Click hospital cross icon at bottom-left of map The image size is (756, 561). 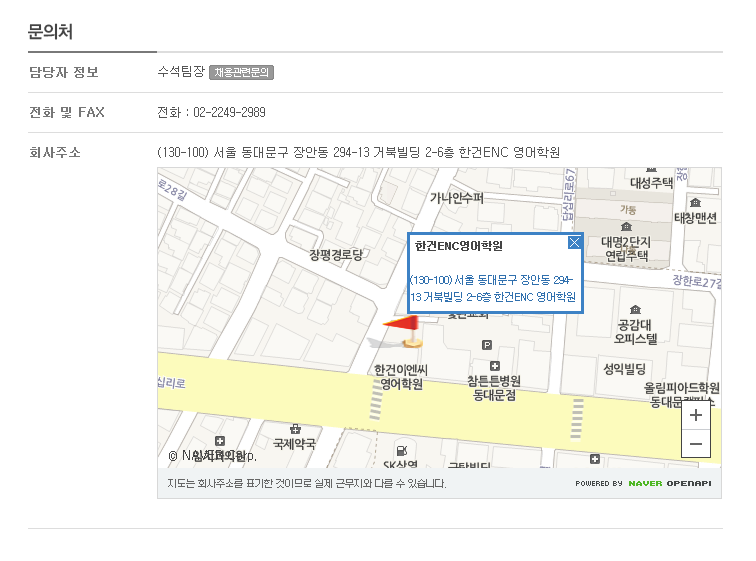220,441
